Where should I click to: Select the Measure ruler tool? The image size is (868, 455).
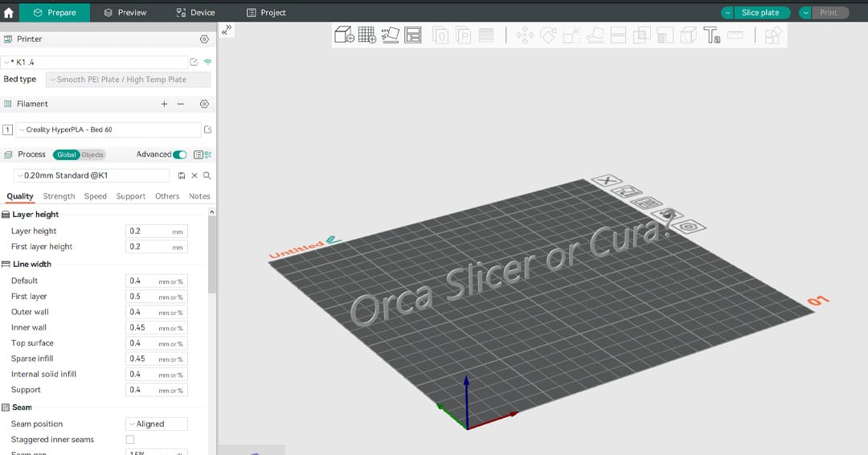tap(735, 35)
